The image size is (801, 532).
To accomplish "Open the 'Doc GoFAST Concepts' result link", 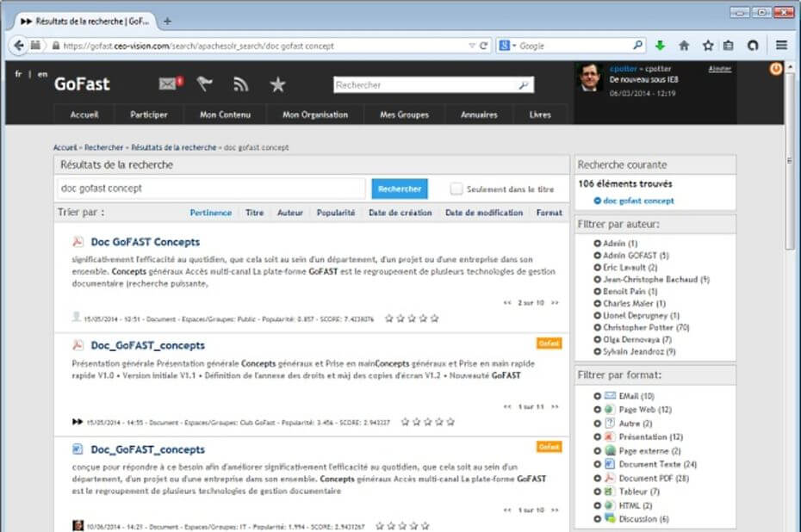I will pos(145,242).
